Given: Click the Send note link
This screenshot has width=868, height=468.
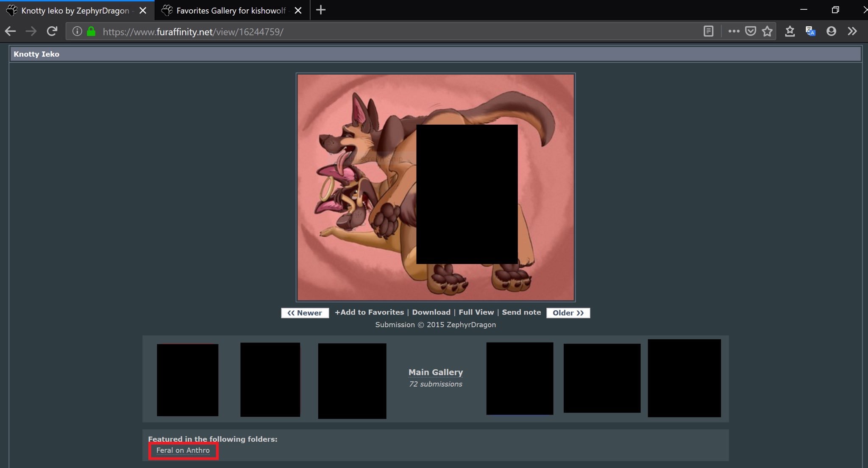Looking at the screenshot, I should tap(521, 312).
